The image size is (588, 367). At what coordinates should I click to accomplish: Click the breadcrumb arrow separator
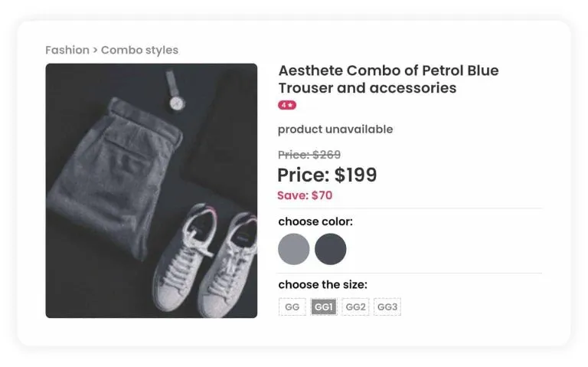(95, 50)
